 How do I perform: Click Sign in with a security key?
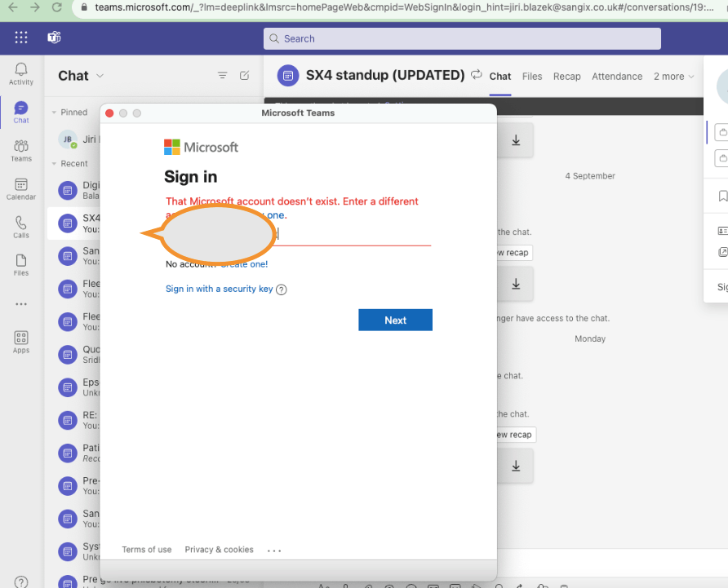click(220, 289)
